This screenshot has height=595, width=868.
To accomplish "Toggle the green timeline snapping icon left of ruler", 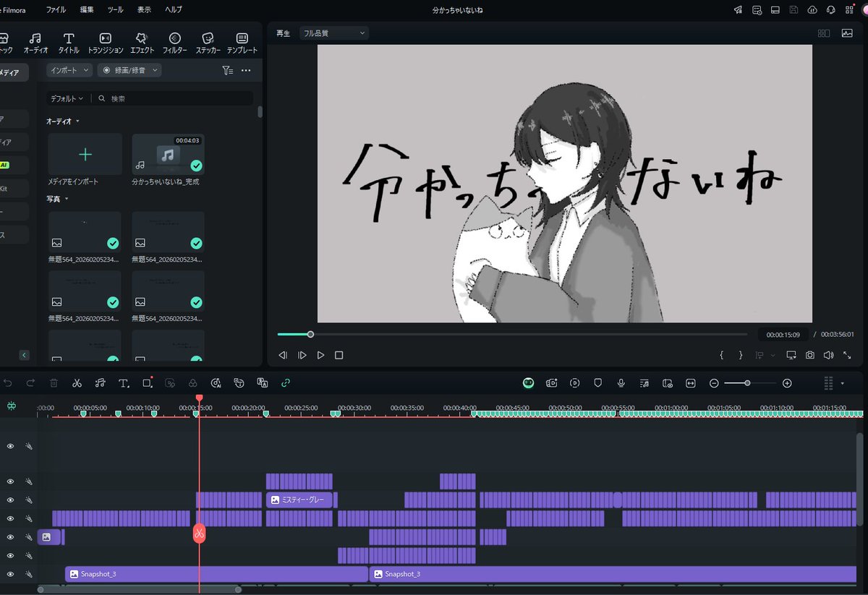I will [12, 407].
